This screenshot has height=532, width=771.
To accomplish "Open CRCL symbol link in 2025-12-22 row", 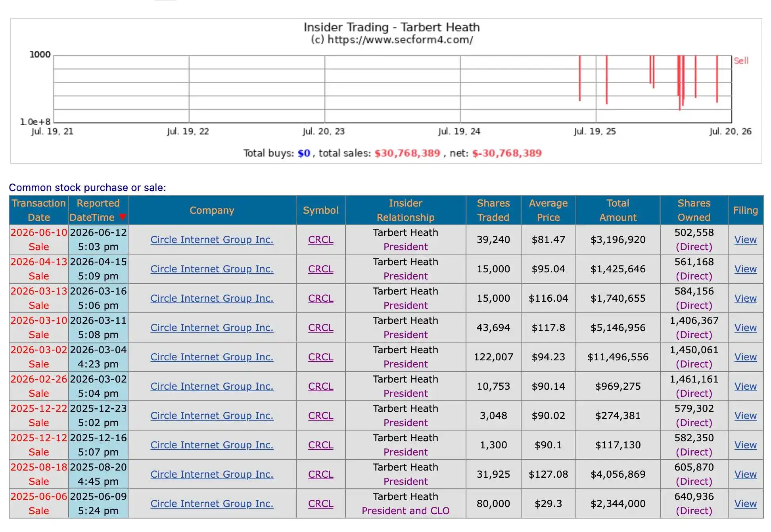I will [320, 415].
